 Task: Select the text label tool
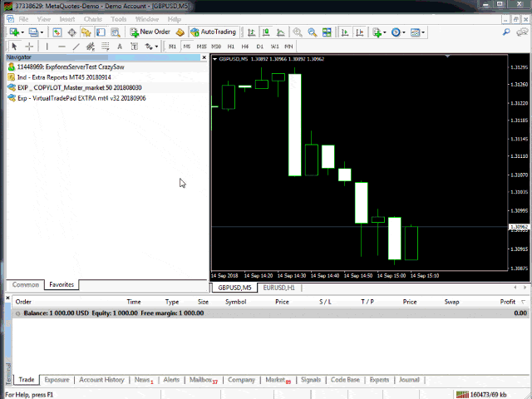(x=121, y=47)
